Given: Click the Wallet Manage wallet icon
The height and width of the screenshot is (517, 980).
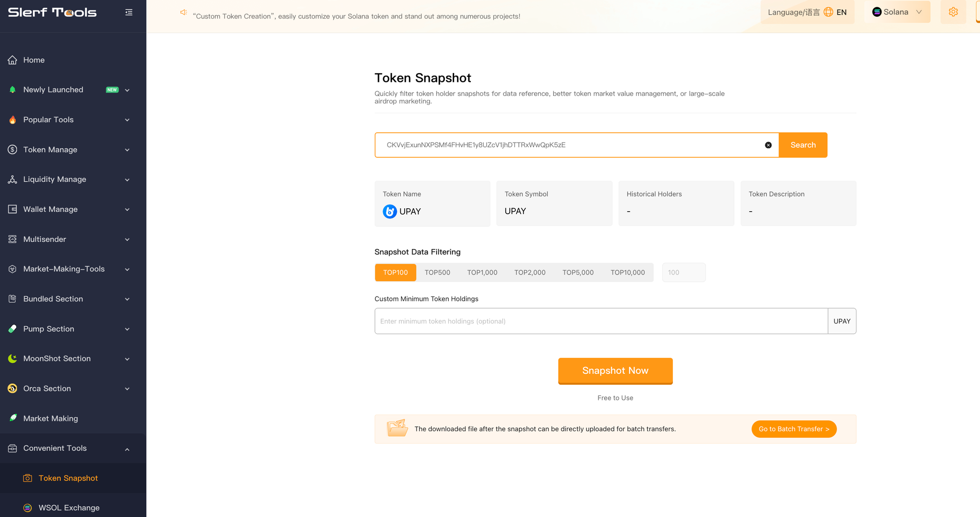Looking at the screenshot, I should 13,209.
